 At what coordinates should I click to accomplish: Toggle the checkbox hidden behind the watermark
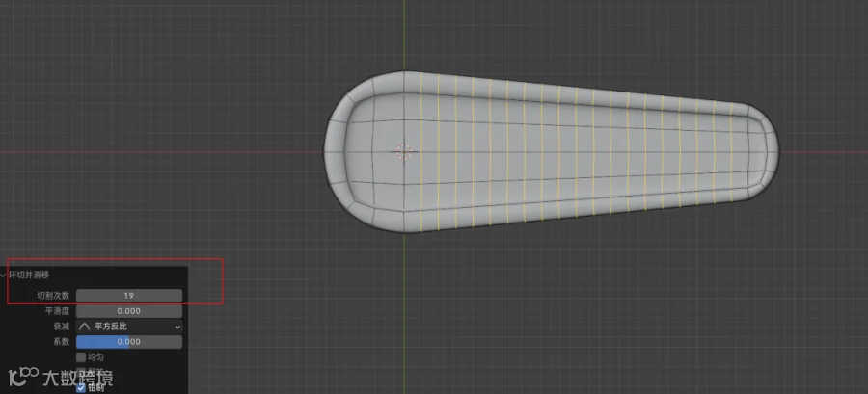click(81, 373)
